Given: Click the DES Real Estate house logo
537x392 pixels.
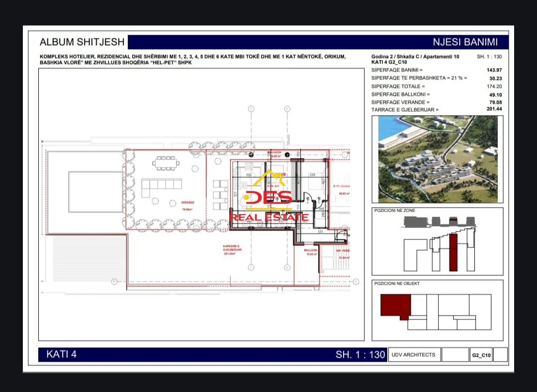Looking at the screenshot, I should [x=269, y=196].
